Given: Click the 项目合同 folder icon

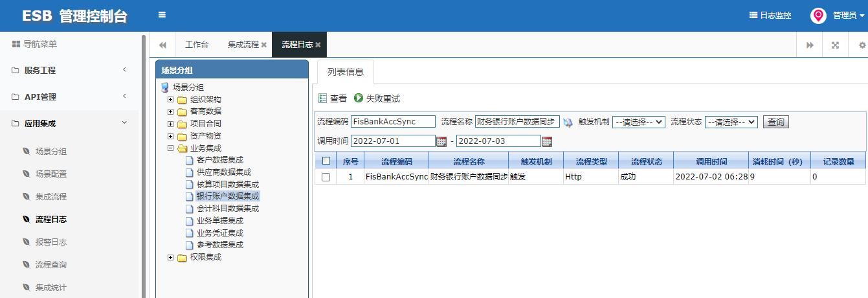Looking at the screenshot, I should (x=182, y=124).
